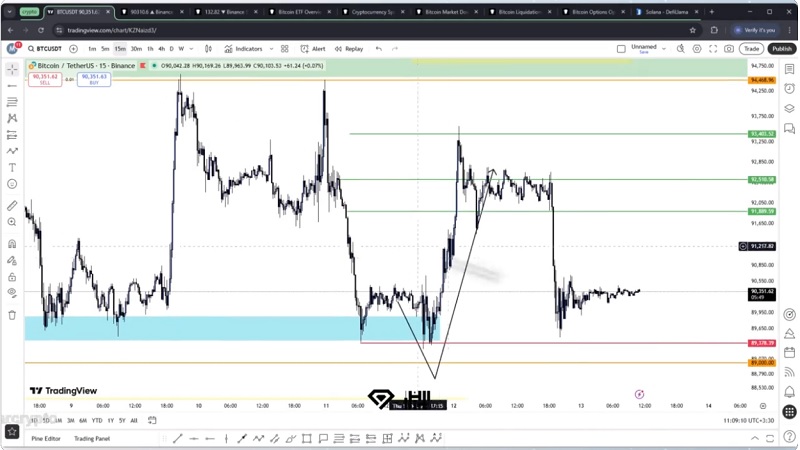Click the Publish button
800x450 pixels.
click(781, 48)
